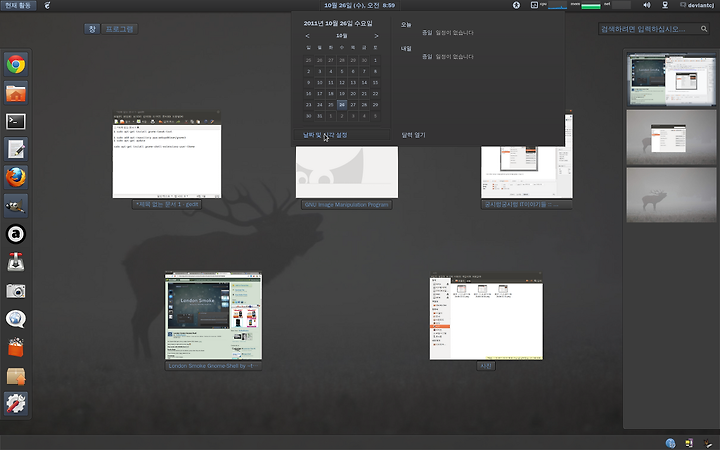
Task: Select day 27 in the calendar
Action: [x=353, y=105]
